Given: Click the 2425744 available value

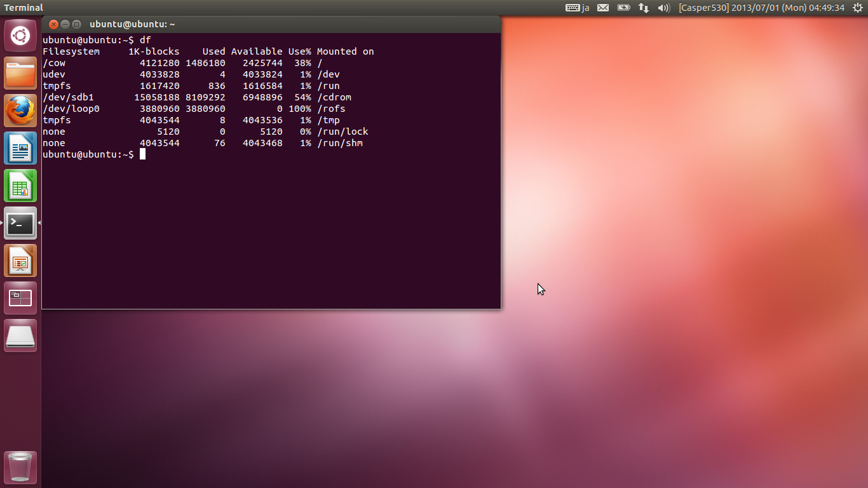Looking at the screenshot, I should (262, 63).
